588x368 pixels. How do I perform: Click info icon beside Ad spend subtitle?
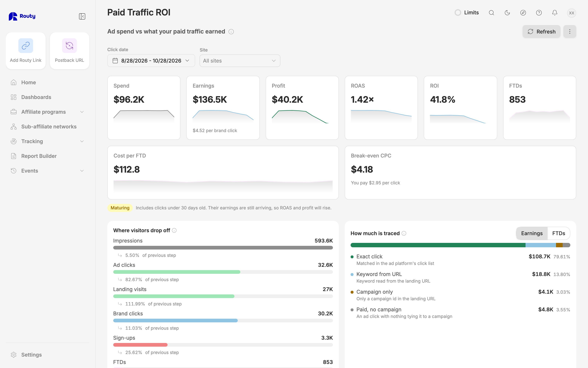click(231, 32)
